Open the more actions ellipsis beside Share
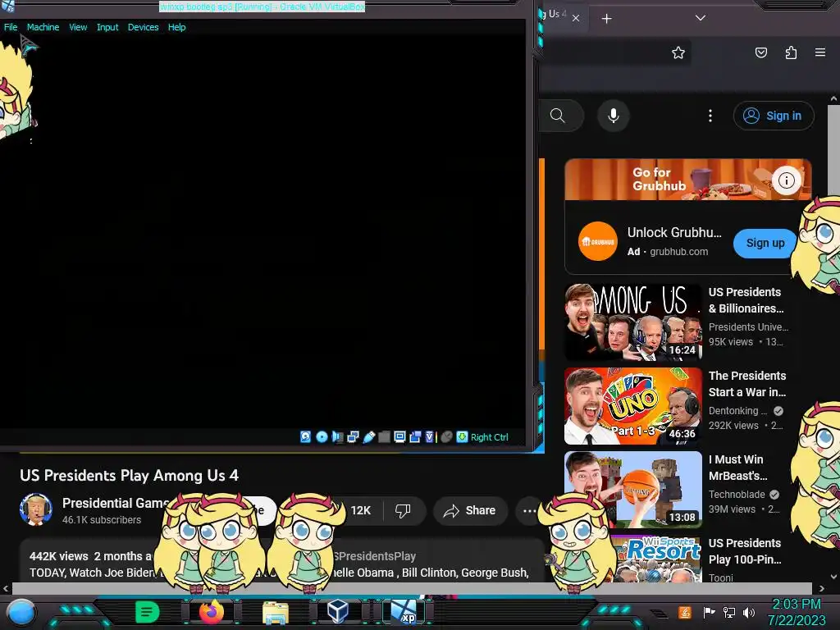 pos(529,510)
